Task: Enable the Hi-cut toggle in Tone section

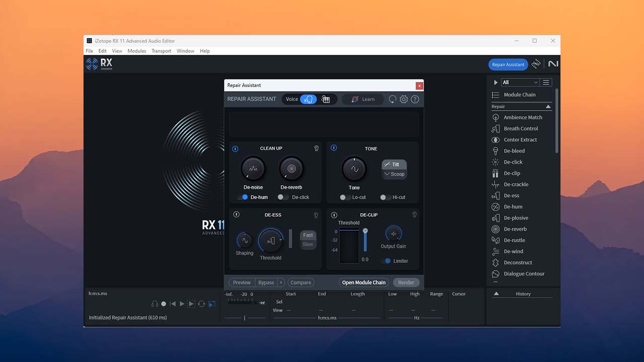Action: [x=384, y=197]
